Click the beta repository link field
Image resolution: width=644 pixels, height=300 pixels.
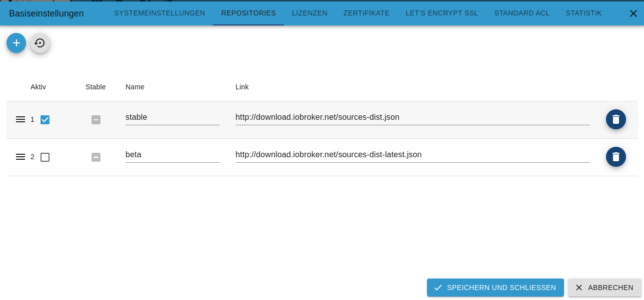(x=412, y=155)
